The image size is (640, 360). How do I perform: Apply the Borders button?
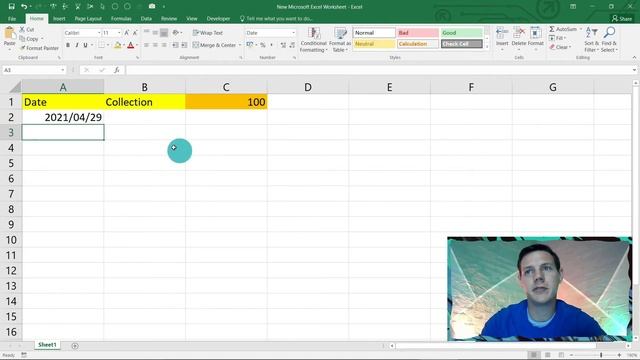pyautogui.click(x=101, y=45)
